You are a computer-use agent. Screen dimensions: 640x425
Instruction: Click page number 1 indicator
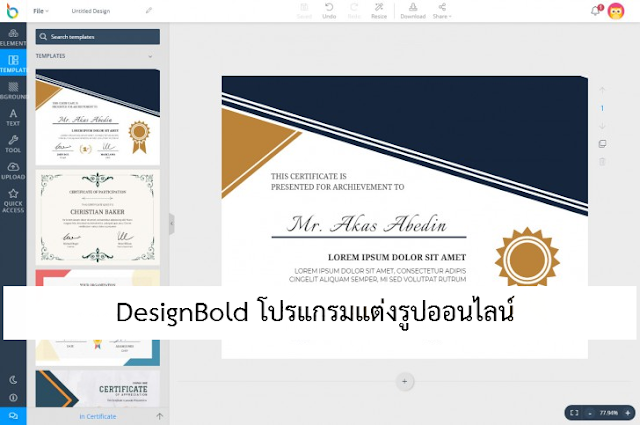tap(602, 108)
